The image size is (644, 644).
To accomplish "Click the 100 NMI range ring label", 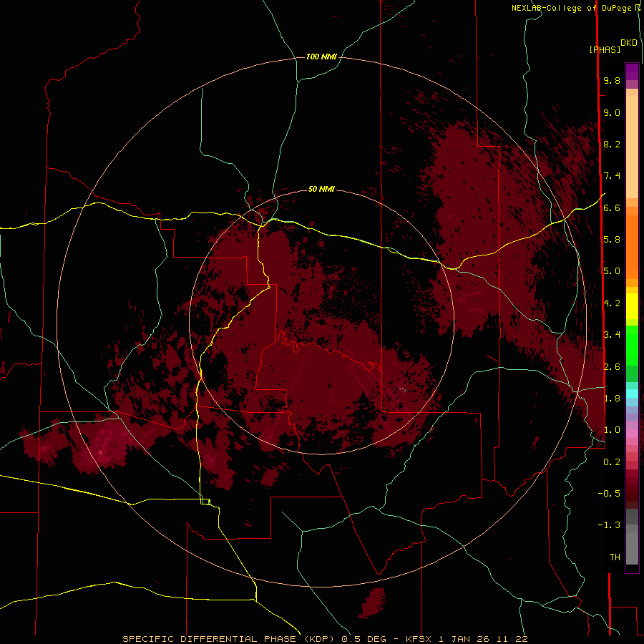I will tap(321, 57).
